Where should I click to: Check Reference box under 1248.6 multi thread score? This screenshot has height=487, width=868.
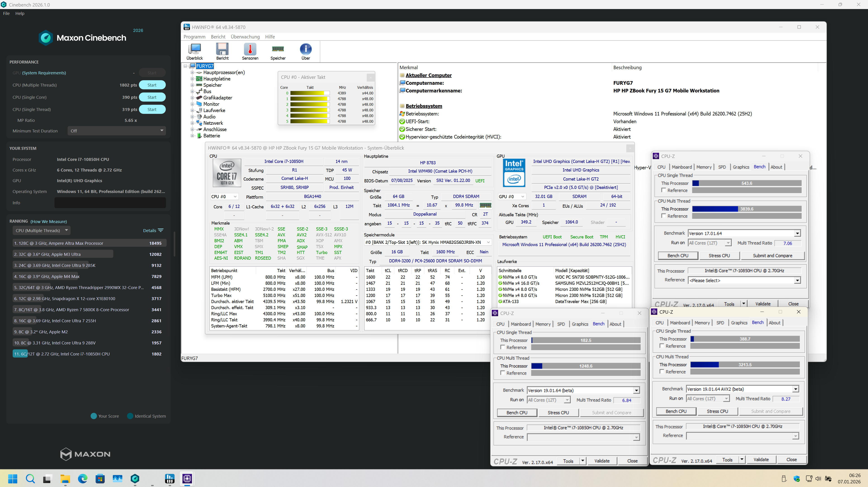[x=502, y=373]
